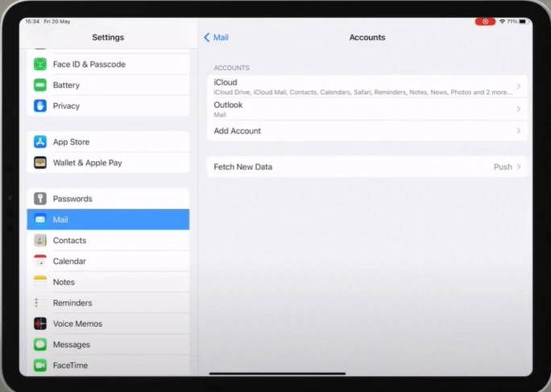Open Fetch New Data
The image size is (551, 392).
[x=367, y=167]
